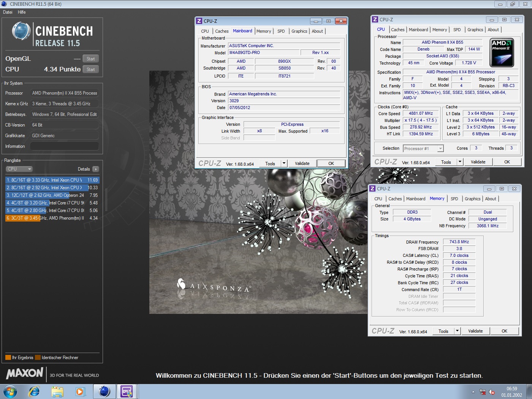Launch Internet Explorer from taskbar
The image size is (532, 399).
[x=34, y=391]
